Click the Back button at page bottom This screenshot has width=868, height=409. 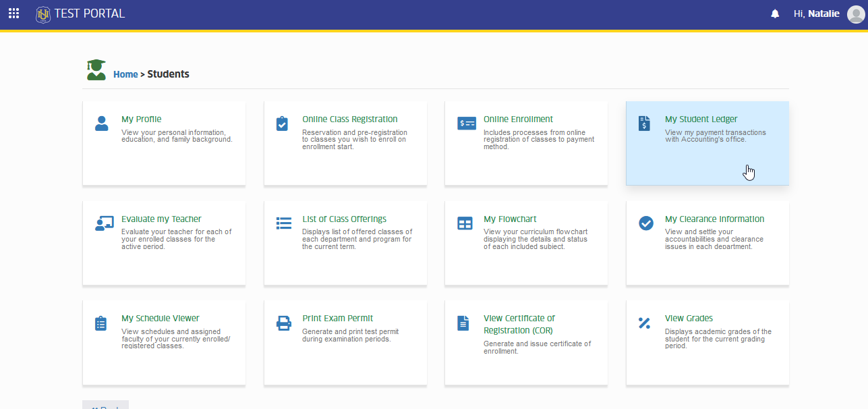point(105,406)
